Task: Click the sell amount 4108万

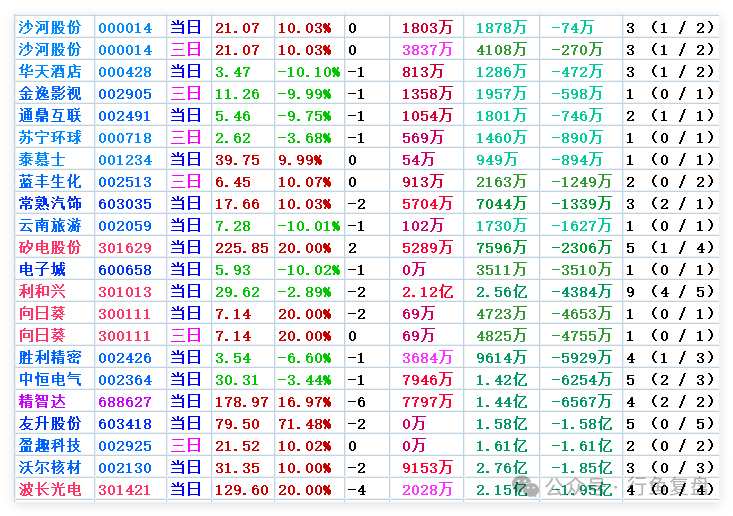Action: [501, 50]
